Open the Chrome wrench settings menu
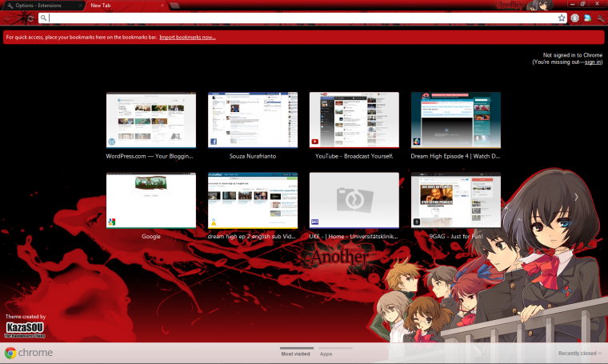Screen dimensions: 608x364 click(x=600, y=18)
